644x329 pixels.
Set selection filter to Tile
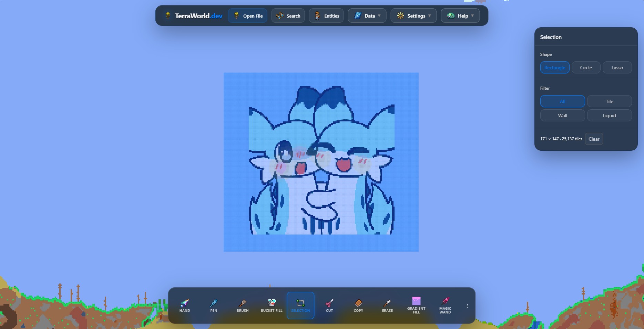click(609, 101)
